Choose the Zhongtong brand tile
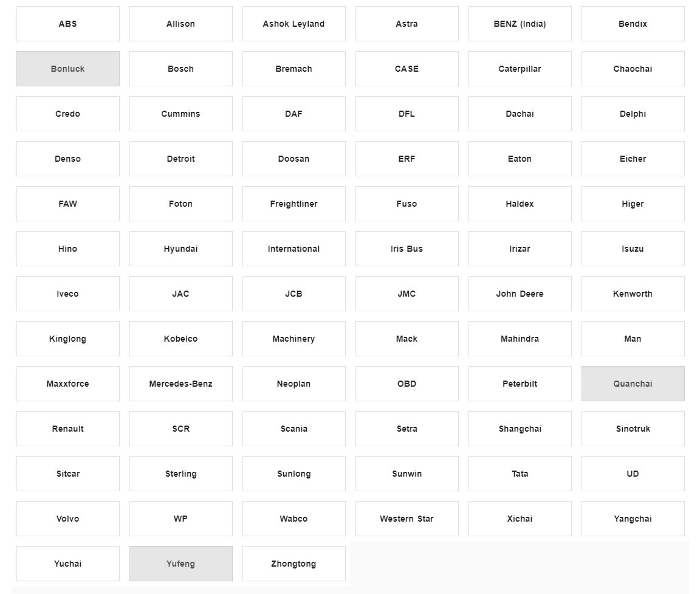 click(293, 564)
